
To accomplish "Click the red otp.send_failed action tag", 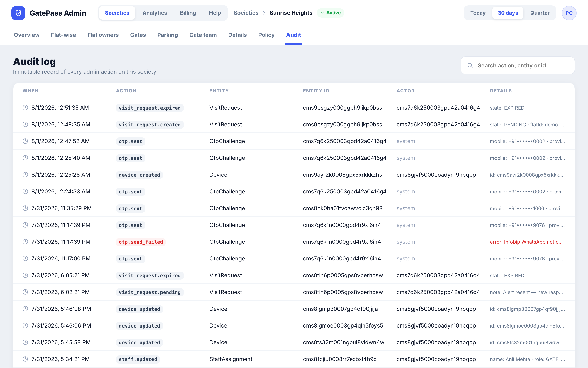I will coord(141,242).
